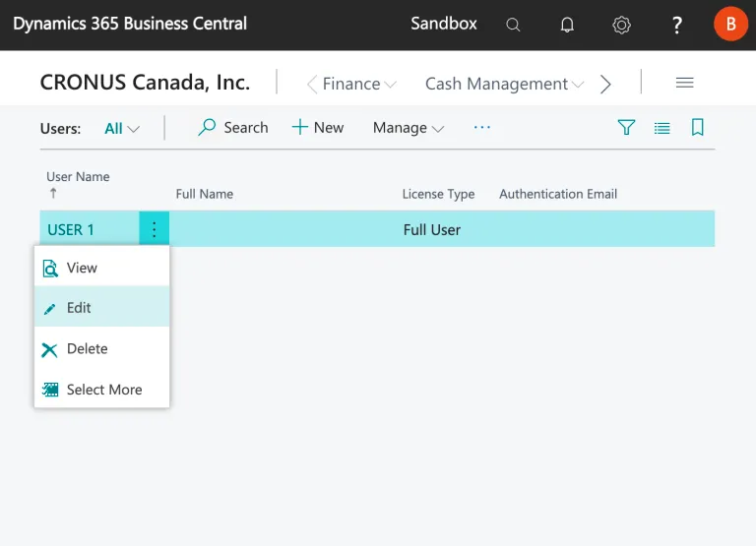Toggle the filter pane funnel icon
The height and width of the screenshot is (546, 756).
pos(626,127)
